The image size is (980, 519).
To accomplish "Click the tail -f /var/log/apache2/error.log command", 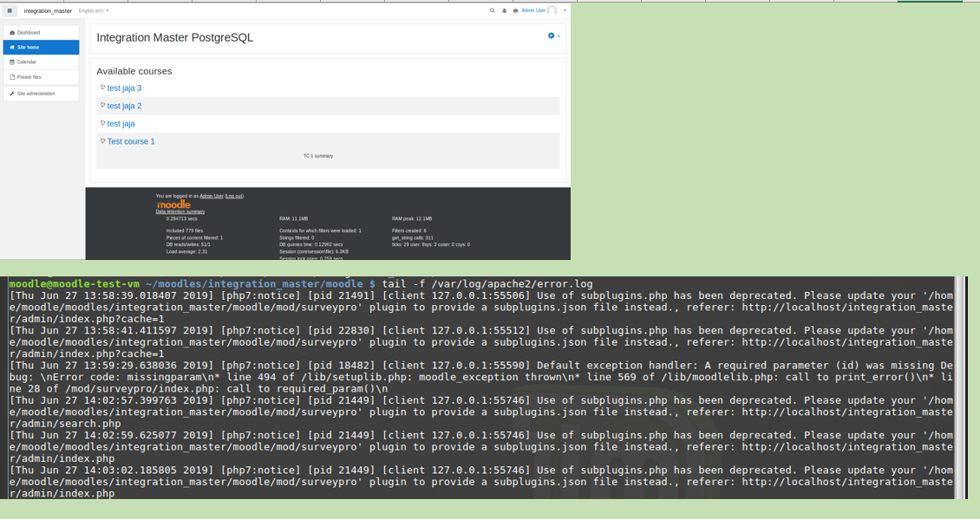I will (x=487, y=283).
